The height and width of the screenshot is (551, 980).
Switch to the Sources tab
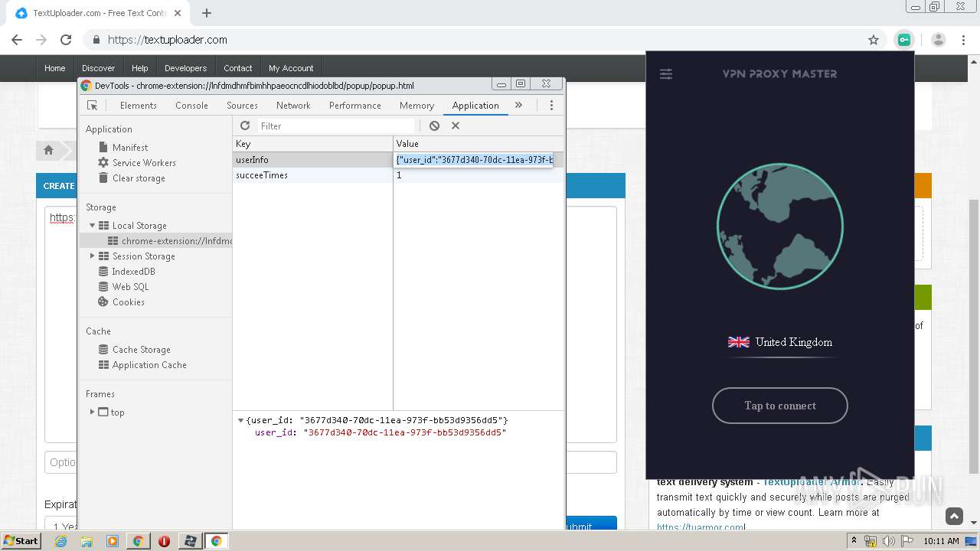coord(242,106)
